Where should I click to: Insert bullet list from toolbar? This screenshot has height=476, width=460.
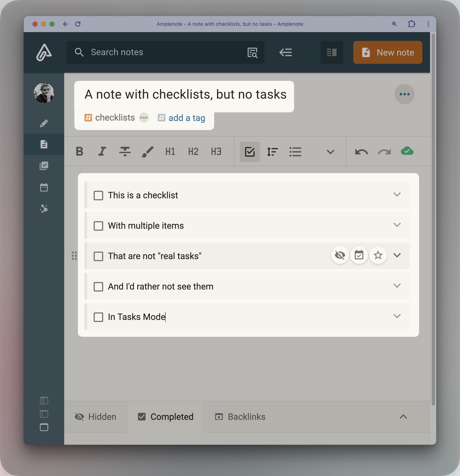(x=295, y=152)
